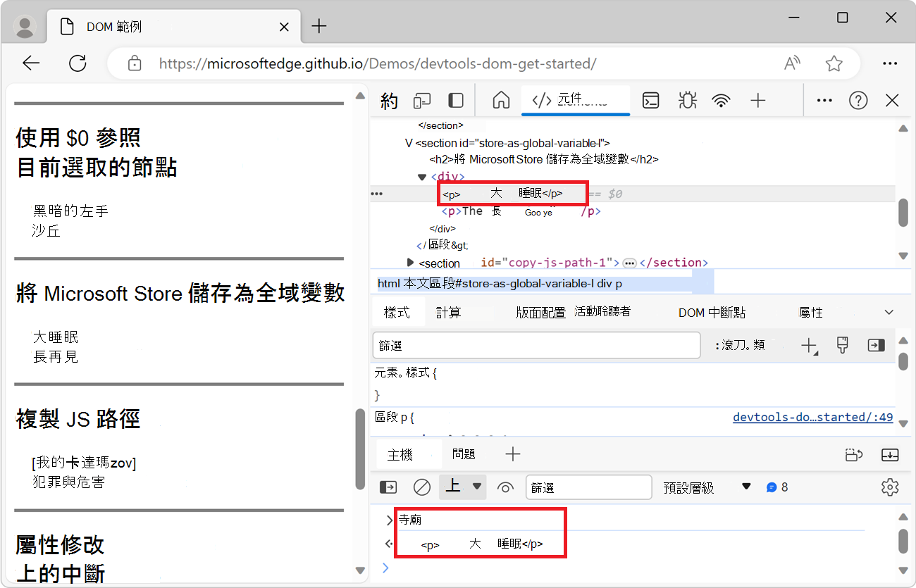Image resolution: width=916 pixels, height=588 pixels.
Task: Open the Sources bug icon tool
Action: coord(687,101)
